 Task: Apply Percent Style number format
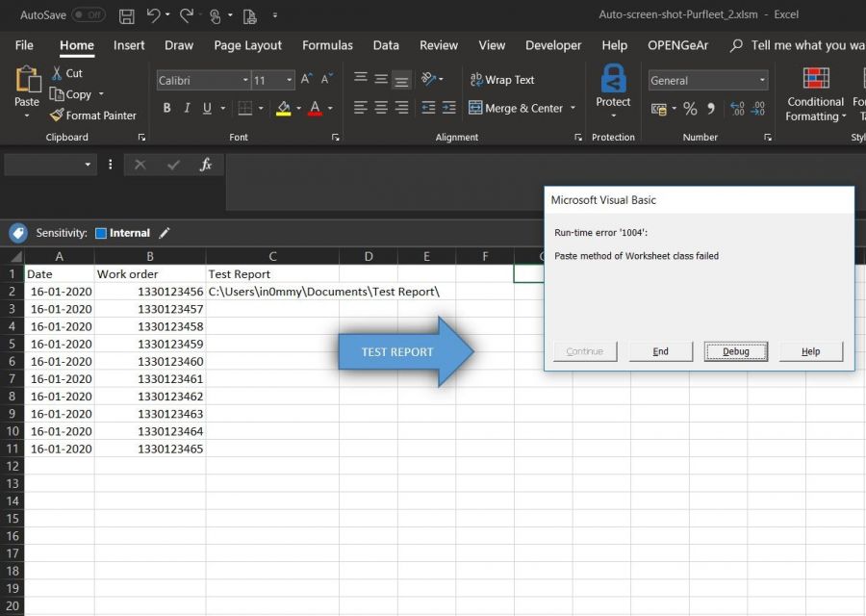(690, 109)
